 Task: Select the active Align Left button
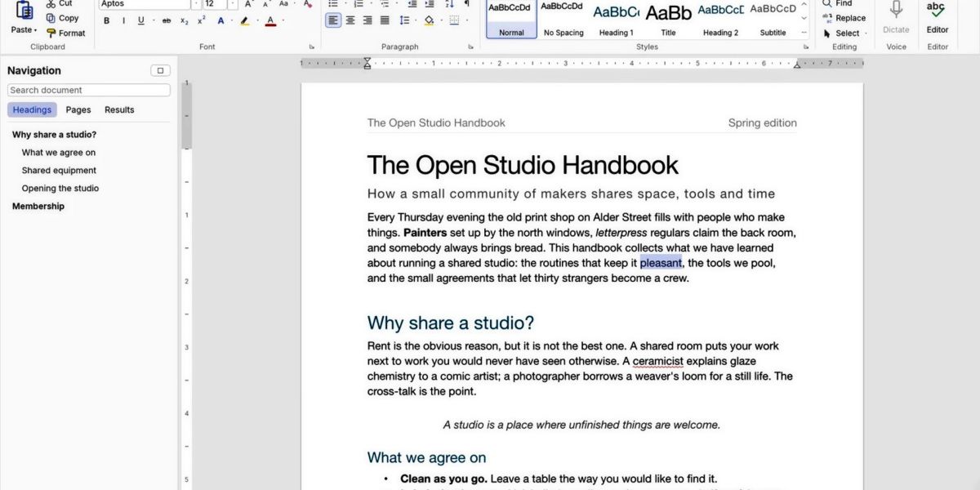click(x=333, y=20)
